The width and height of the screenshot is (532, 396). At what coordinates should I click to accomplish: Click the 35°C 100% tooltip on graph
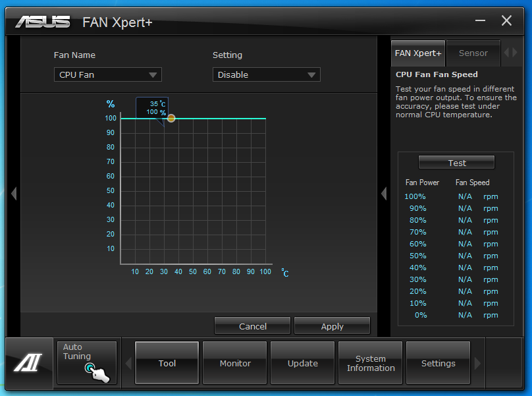pos(152,107)
